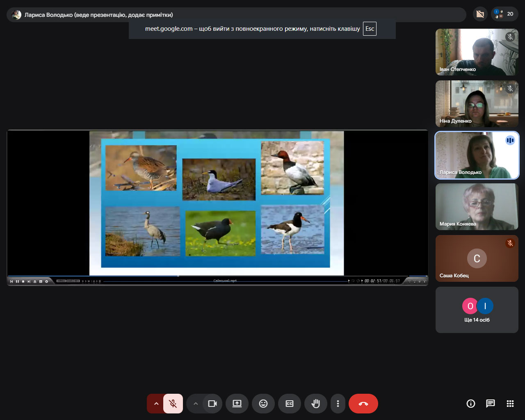Toggle the camera on or off

click(212, 404)
